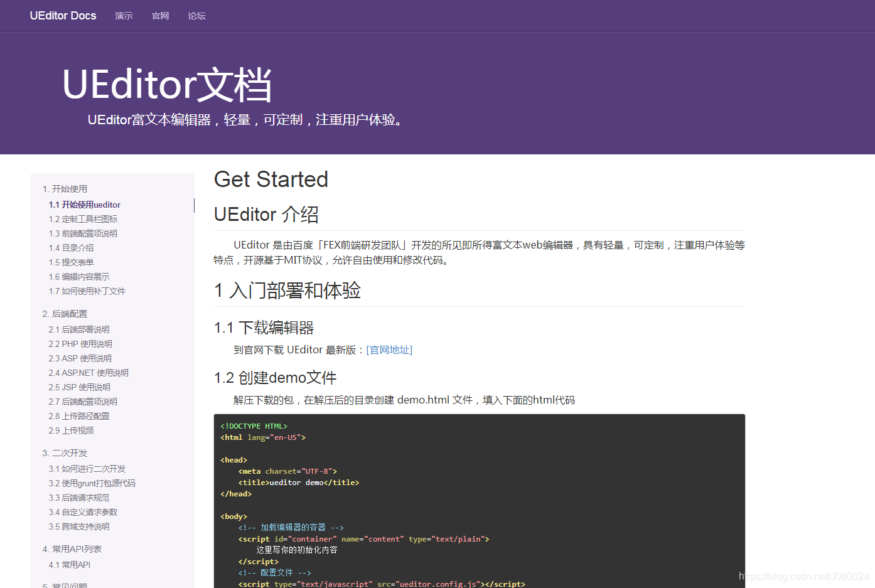Go to 3.3 后端请求规范
Screen dimensions: 875x588
tap(79, 498)
